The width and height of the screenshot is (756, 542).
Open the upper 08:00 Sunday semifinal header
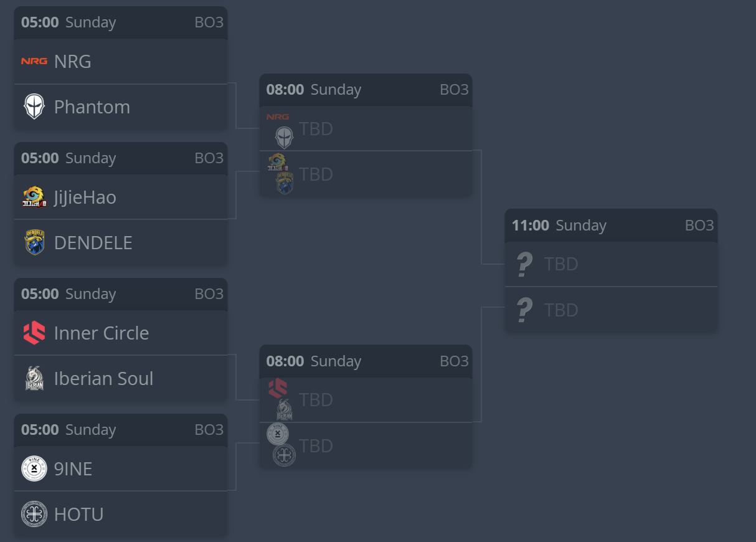coord(366,90)
